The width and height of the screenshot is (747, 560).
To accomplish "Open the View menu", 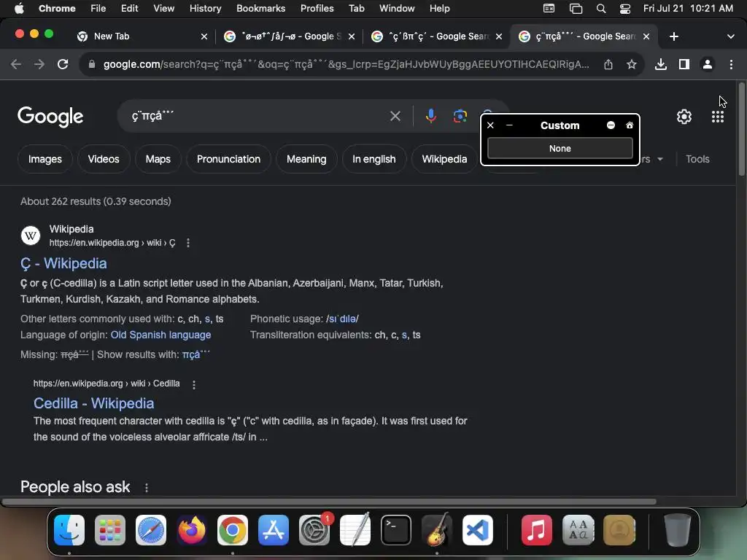I will click(163, 8).
